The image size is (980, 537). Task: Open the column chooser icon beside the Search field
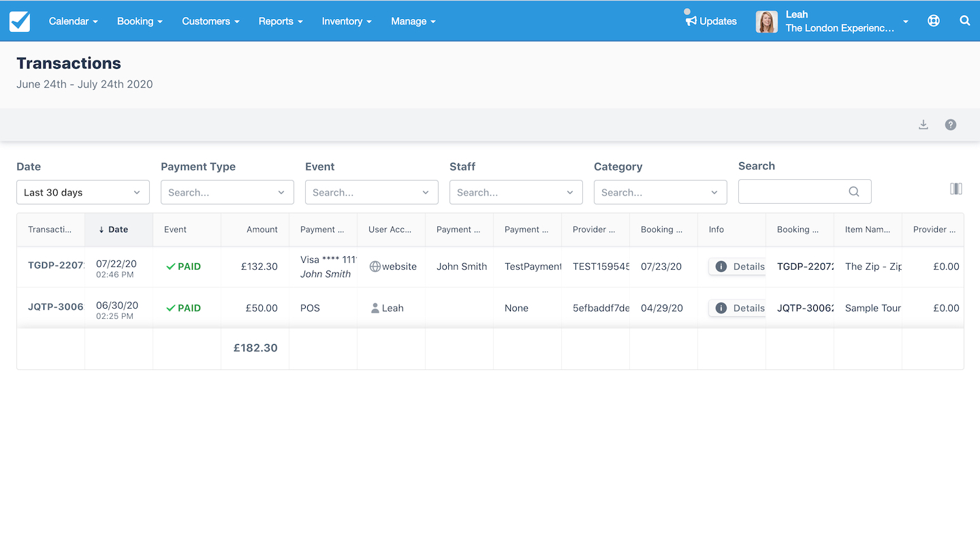tap(956, 189)
